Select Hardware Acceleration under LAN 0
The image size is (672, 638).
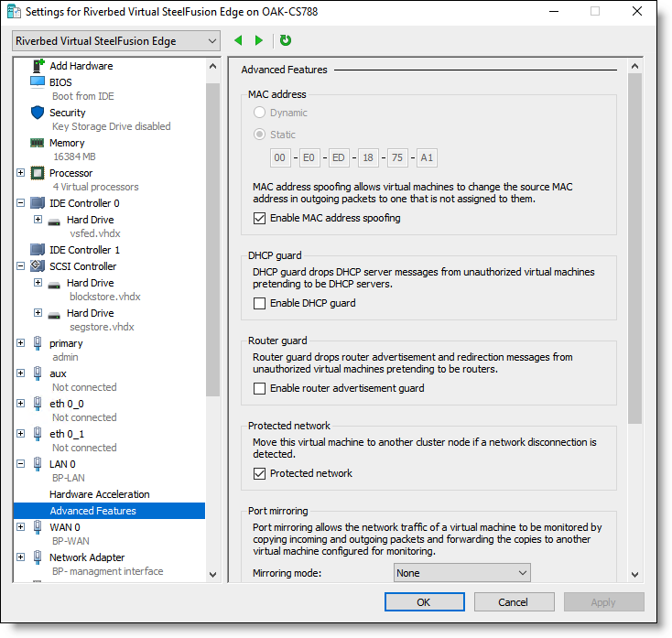[x=100, y=494]
